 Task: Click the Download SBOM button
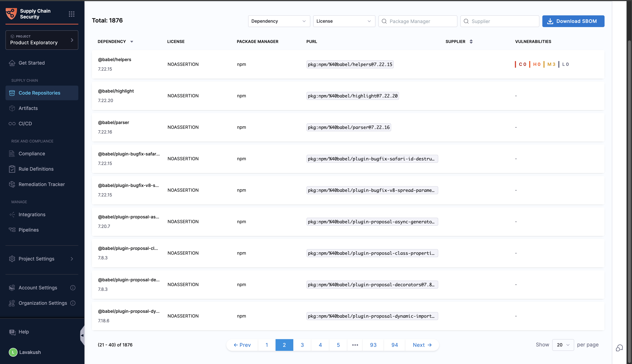pyautogui.click(x=573, y=21)
